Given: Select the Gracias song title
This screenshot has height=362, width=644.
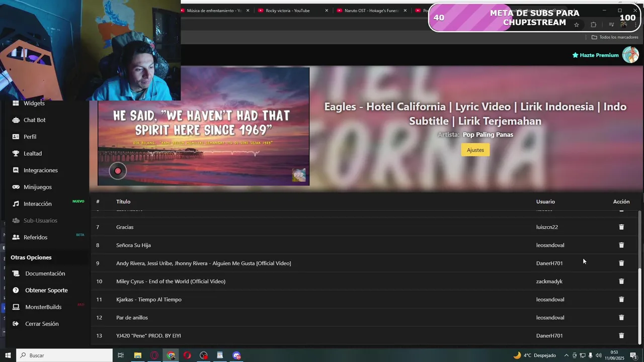Looking at the screenshot, I should [125, 227].
